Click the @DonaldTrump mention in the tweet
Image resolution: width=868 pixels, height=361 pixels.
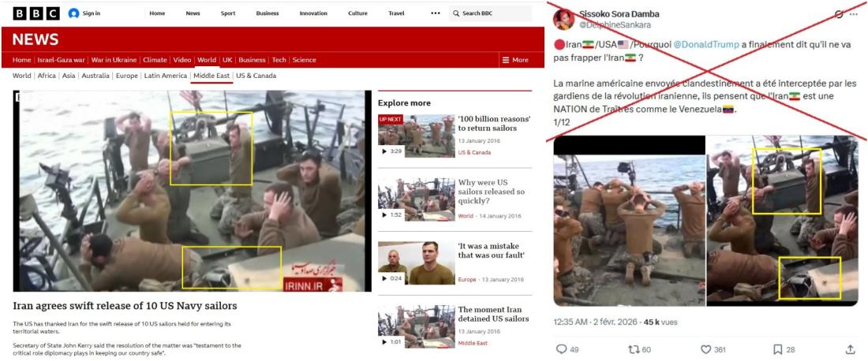tap(705, 45)
